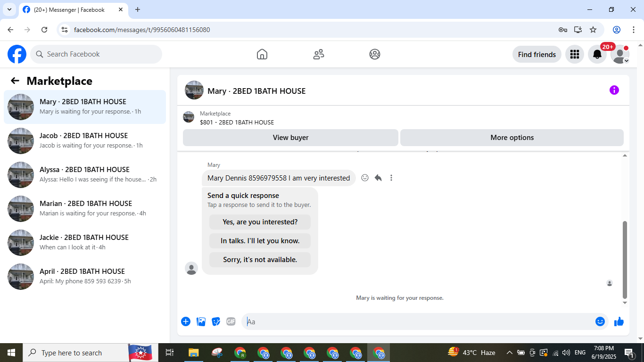
Task: Click the $801 - 2BED 1BATH HOUSE listing
Action: point(237,122)
